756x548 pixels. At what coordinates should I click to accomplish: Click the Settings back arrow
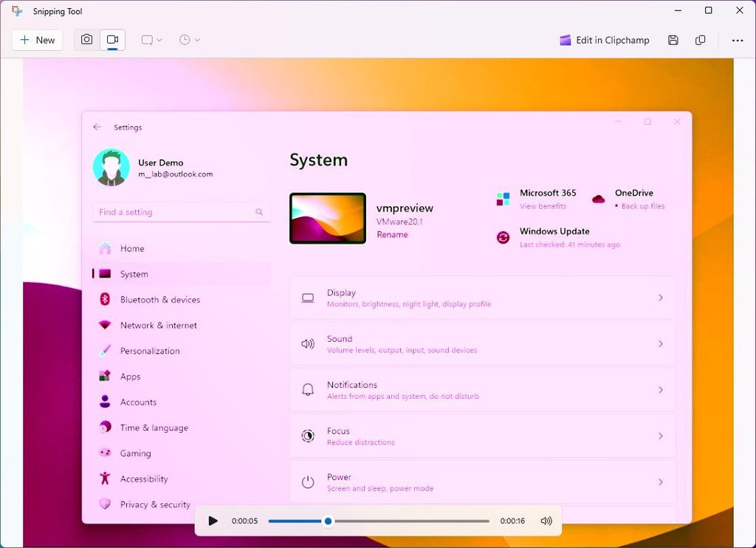click(97, 126)
